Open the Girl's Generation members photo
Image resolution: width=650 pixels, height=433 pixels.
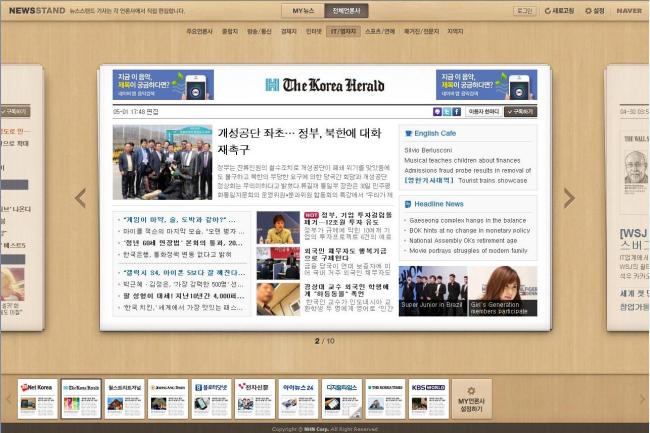point(502,291)
